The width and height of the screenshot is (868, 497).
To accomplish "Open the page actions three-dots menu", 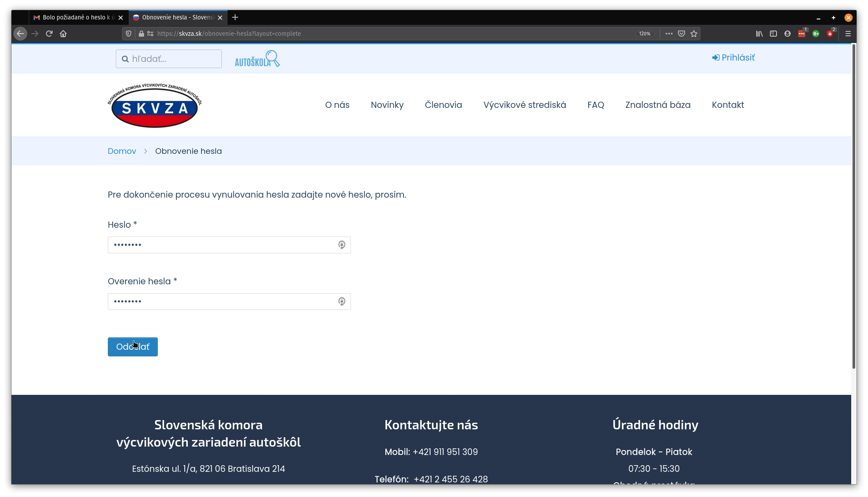I will 669,34.
